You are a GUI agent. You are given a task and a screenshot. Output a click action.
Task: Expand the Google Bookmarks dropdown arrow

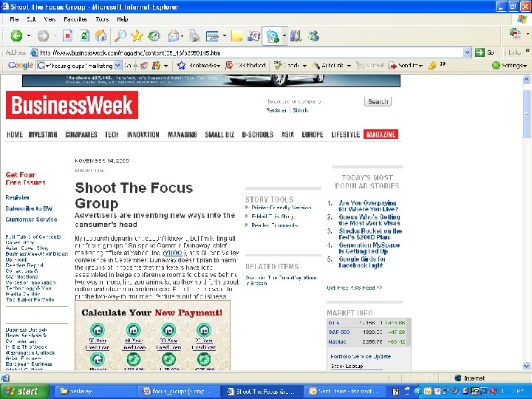coord(219,66)
